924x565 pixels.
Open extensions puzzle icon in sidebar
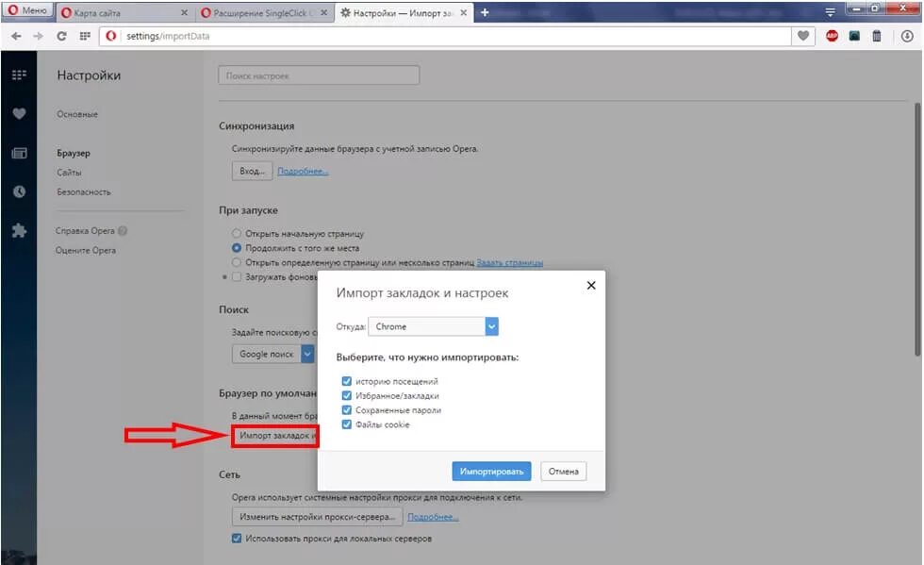click(19, 230)
